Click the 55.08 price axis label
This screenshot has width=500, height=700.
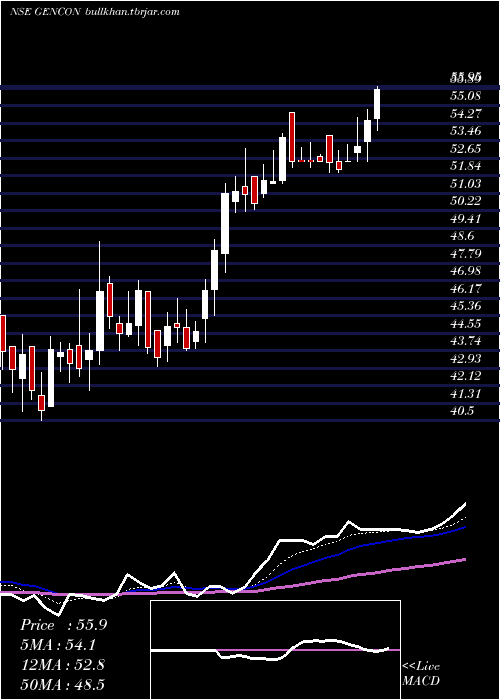[465, 96]
